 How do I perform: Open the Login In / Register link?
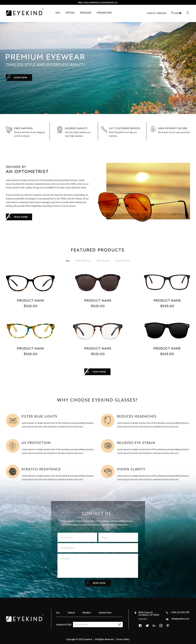tap(156, 13)
